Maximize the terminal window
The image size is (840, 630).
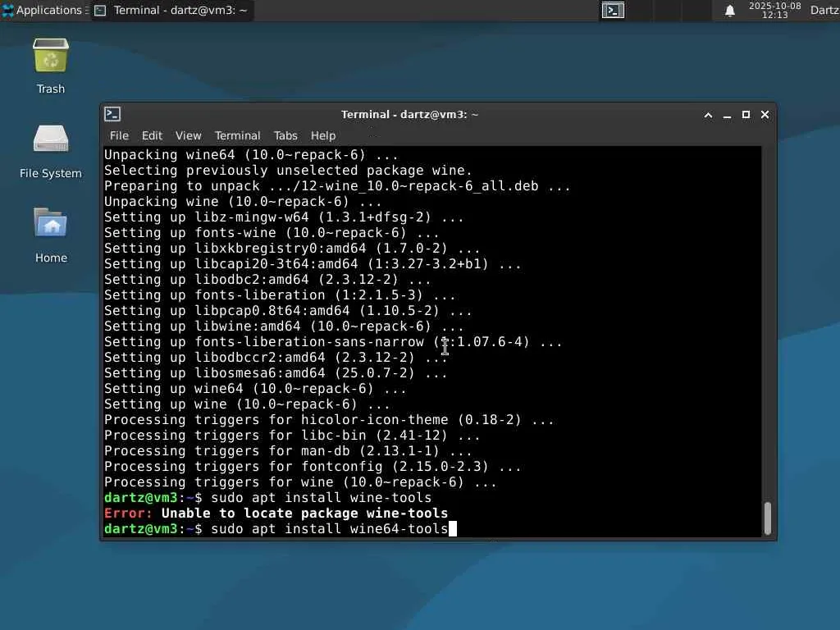pyautogui.click(x=746, y=115)
